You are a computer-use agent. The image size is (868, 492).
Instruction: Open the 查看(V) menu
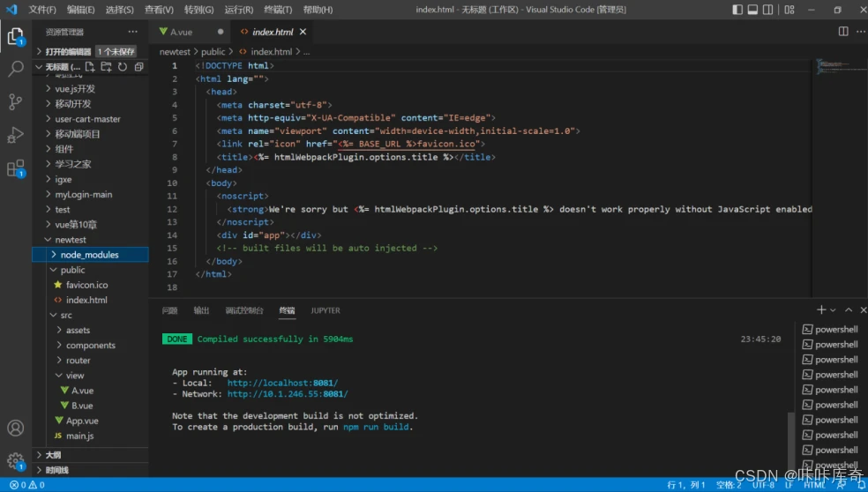coord(159,10)
